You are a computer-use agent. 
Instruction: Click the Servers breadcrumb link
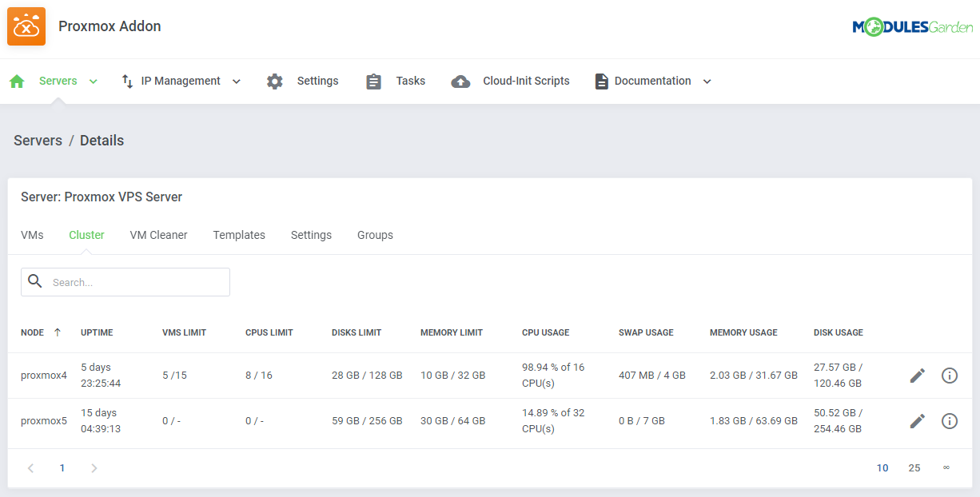point(38,140)
